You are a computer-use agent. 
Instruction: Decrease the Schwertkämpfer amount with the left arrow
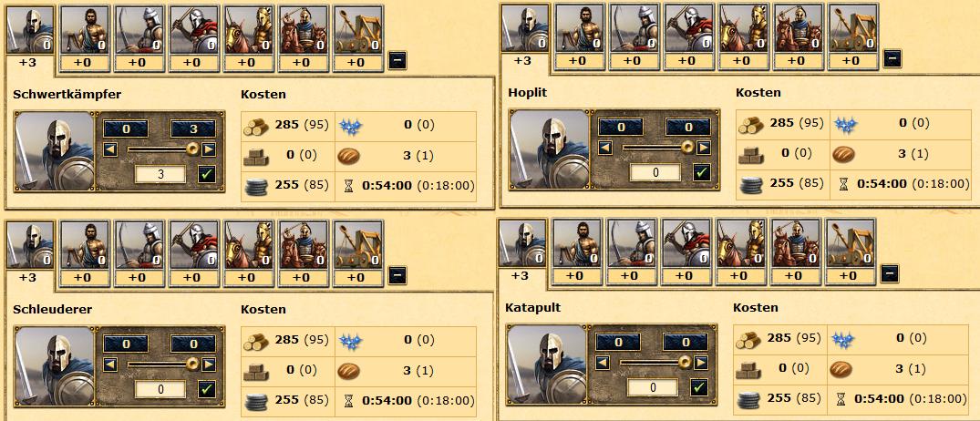point(110,149)
